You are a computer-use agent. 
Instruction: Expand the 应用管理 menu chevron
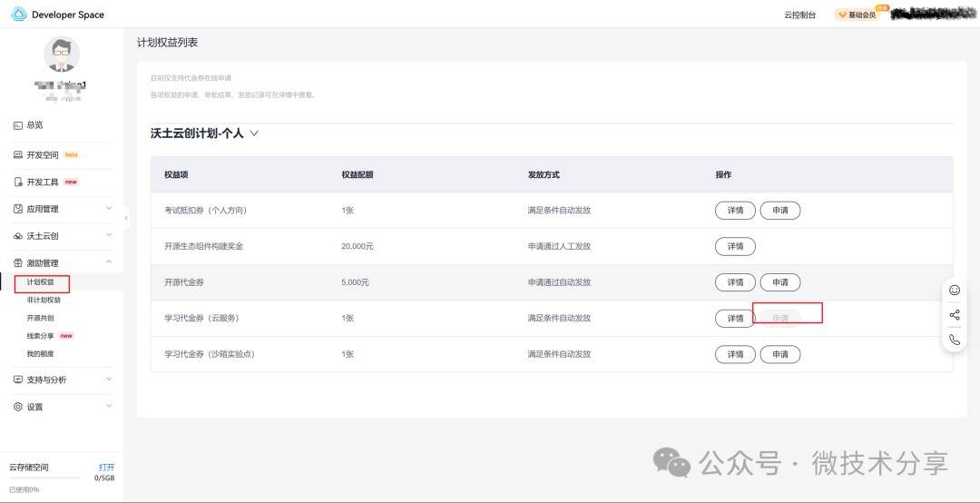(109, 208)
